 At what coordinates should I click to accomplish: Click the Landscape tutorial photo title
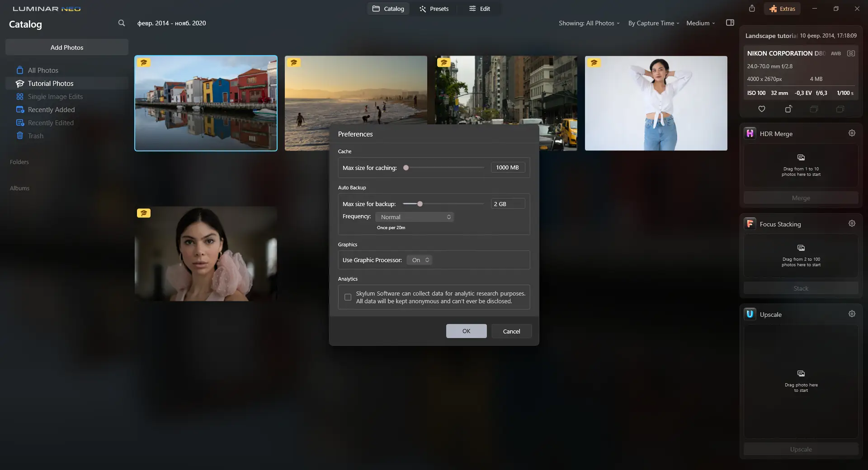pos(771,36)
